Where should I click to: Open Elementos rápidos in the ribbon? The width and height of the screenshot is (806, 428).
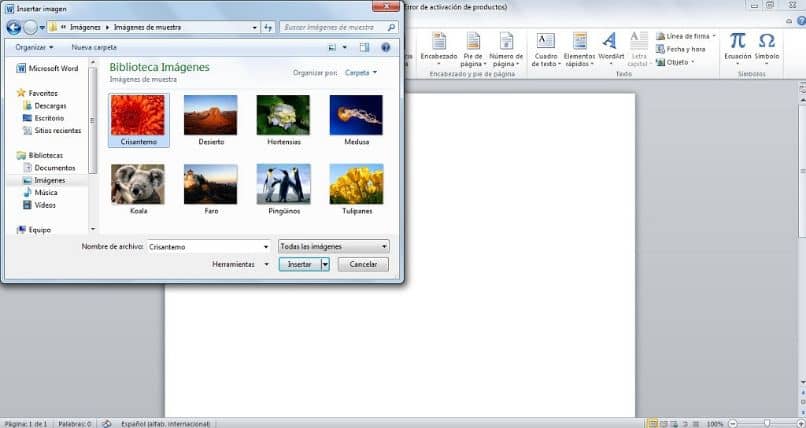(x=579, y=48)
